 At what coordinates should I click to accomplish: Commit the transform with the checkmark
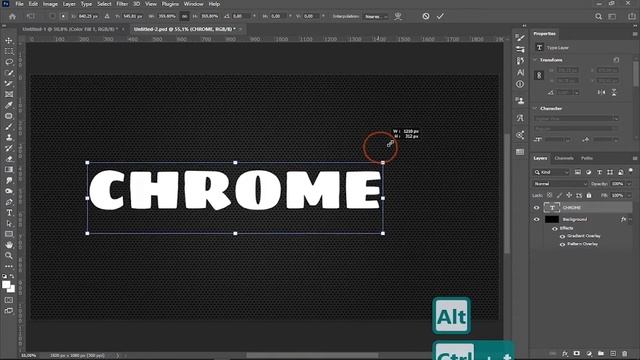[x=440, y=16]
